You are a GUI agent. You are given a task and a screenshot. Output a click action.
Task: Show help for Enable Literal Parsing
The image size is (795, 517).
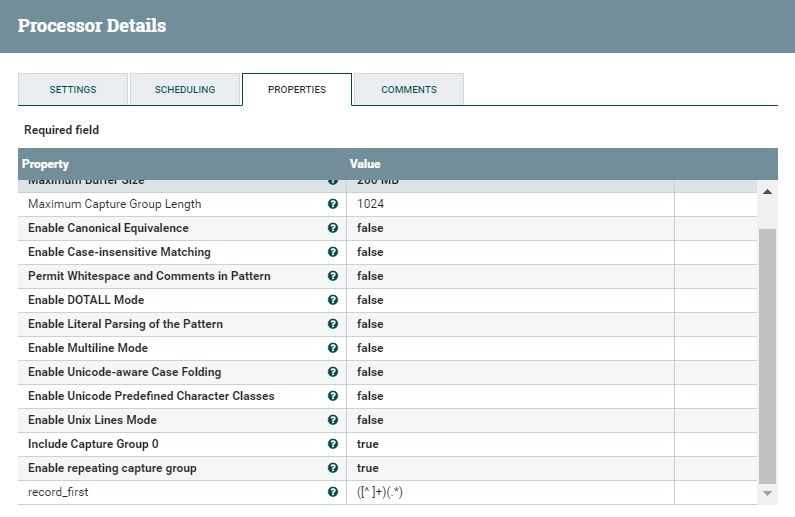point(333,324)
